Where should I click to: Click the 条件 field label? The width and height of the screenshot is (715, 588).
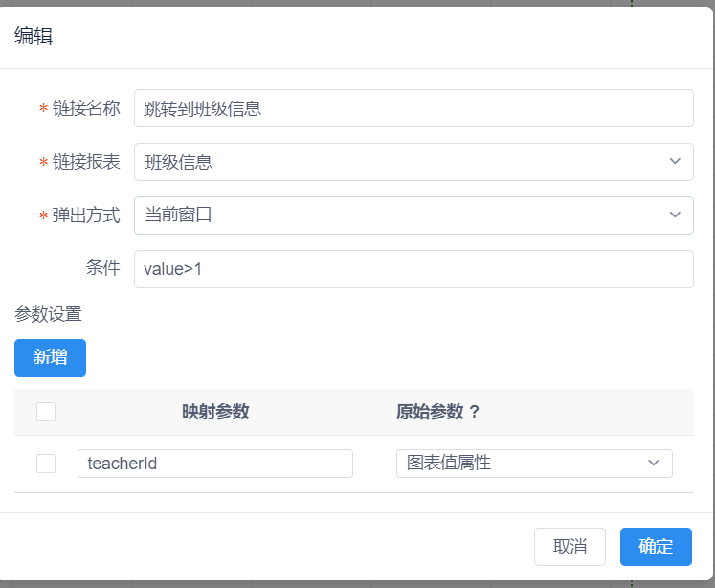coord(103,268)
